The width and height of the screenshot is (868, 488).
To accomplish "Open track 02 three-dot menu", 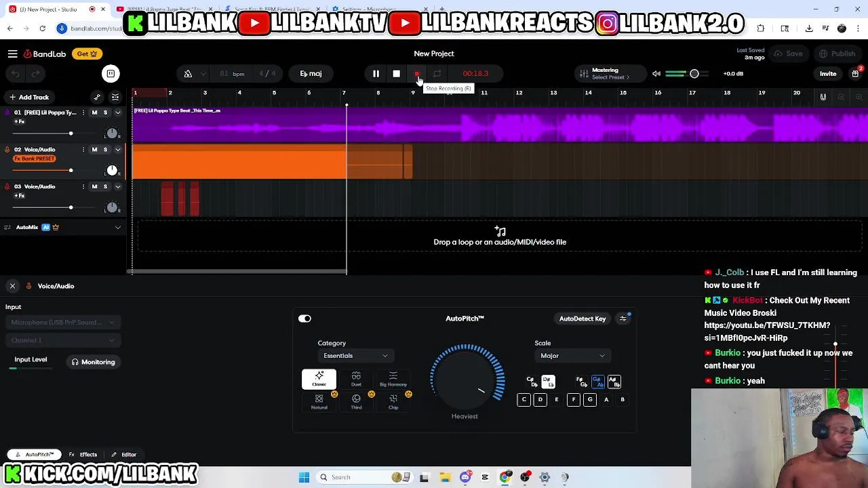I will (x=83, y=149).
